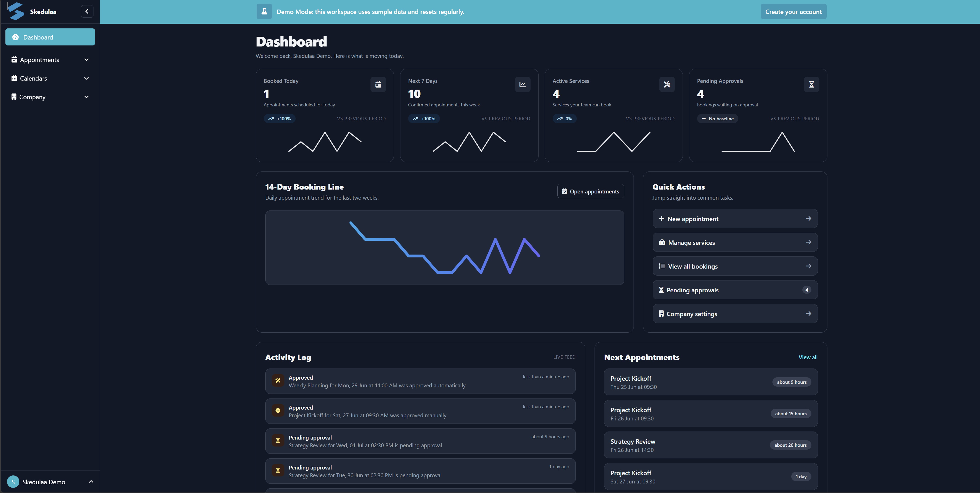The image size is (980, 493).
Task: Open Project Kickoff Sat 27 Jun appointment
Action: [711, 477]
